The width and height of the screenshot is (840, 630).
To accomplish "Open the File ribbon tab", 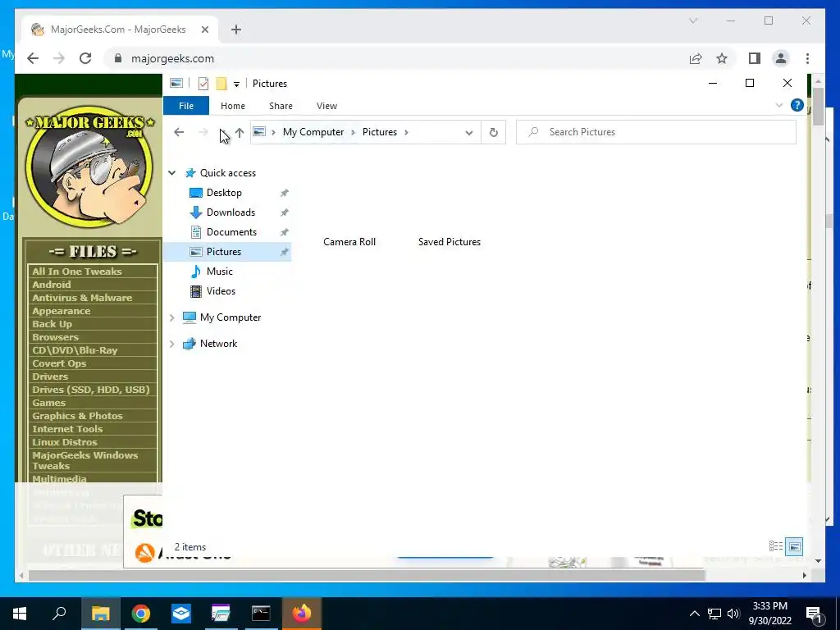I will [186, 106].
